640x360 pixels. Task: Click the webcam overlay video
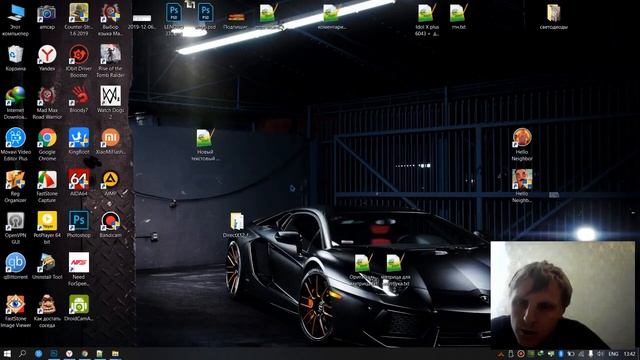(562, 295)
